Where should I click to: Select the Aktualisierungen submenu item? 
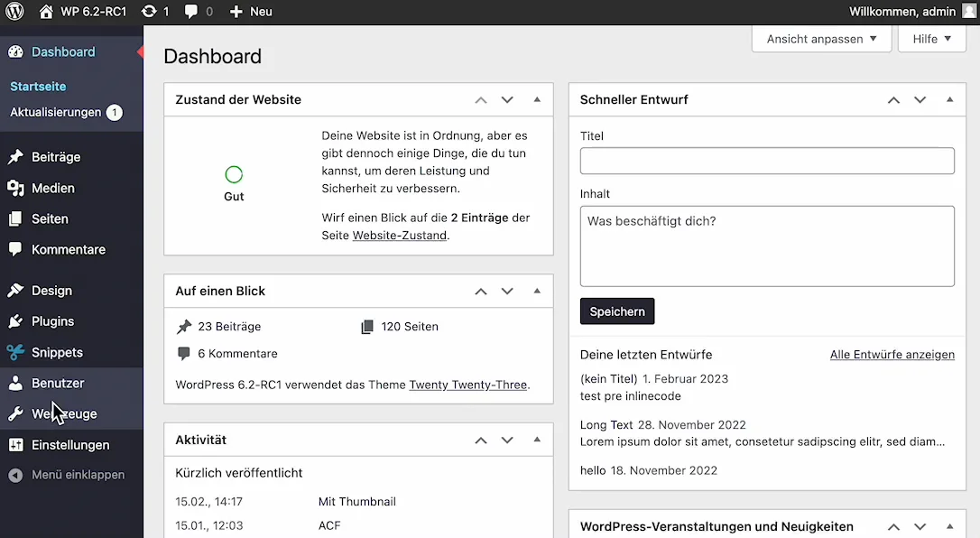tap(56, 113)
